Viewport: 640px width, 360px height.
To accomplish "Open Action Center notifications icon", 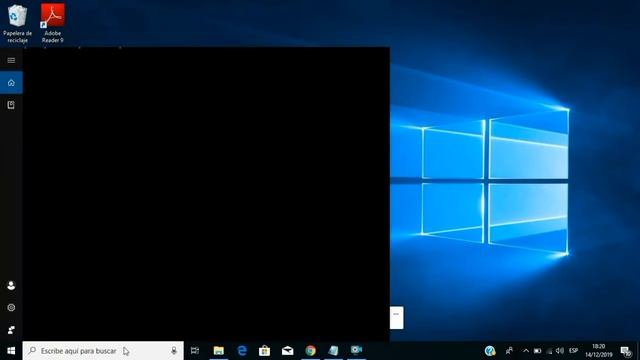I will [x=626, y=351].
